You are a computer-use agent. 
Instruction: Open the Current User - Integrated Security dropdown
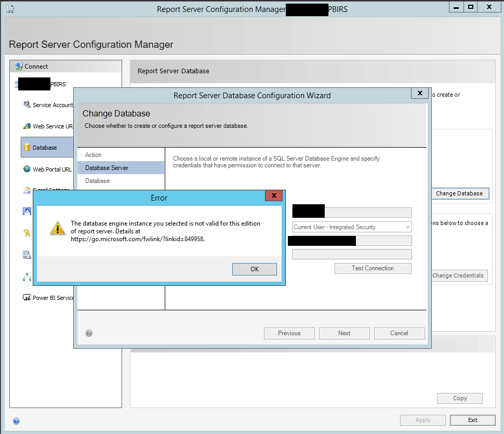[x=352, y=227]
